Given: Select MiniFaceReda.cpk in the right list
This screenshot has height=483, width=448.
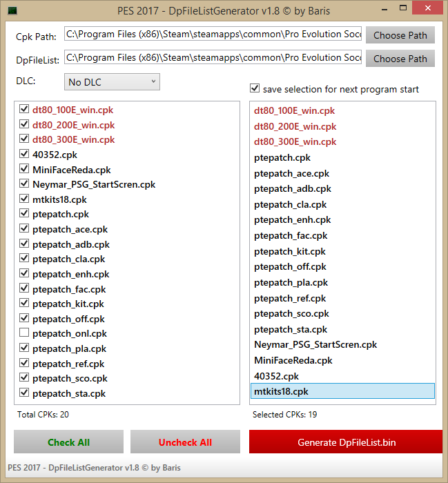Looking at the screenshot, I should tap(342, 360).
